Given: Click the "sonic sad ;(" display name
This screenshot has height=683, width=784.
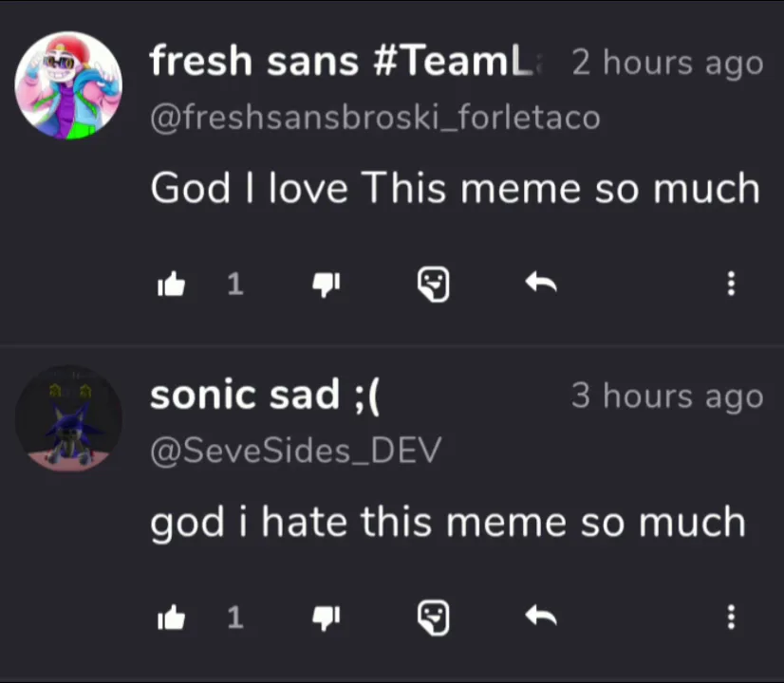Looking at the screenshot, I should 265,396.
